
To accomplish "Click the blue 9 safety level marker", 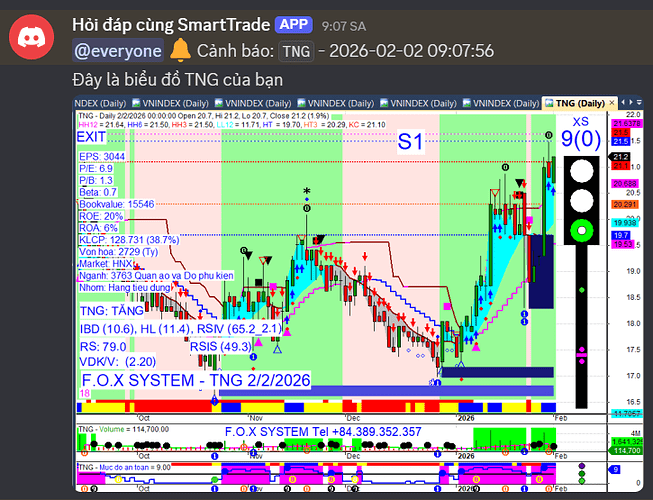I will coord(615,470).
